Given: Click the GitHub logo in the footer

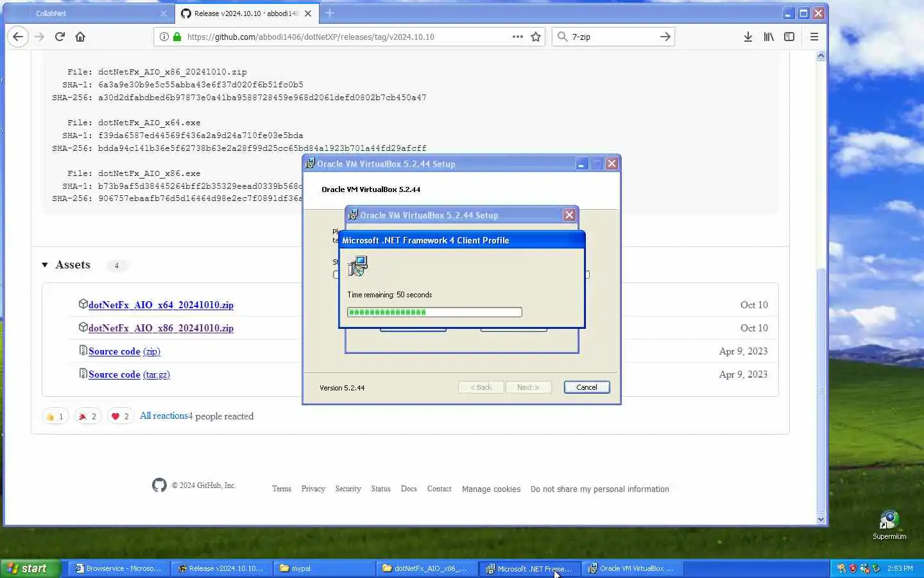Looking at the screenshot, I should point(159,485).
